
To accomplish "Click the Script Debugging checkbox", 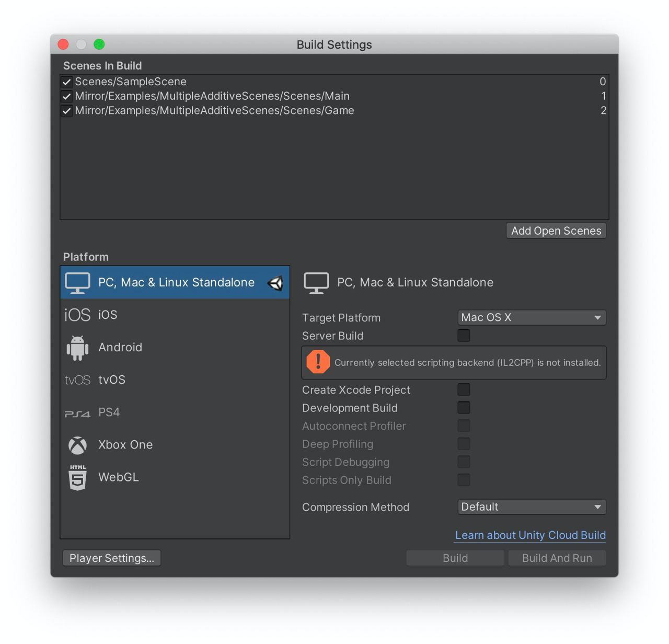I will coord(464,462).
